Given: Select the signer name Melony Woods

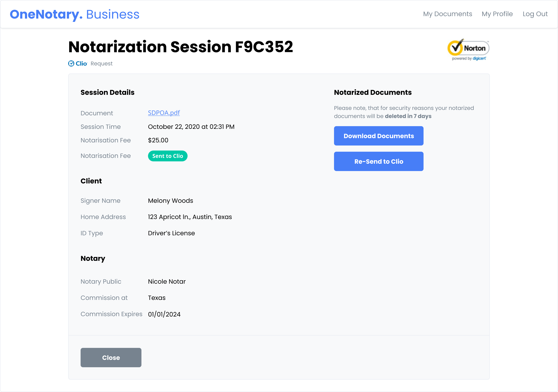Looking at the screenshot, I should click(x=170, y=201).
